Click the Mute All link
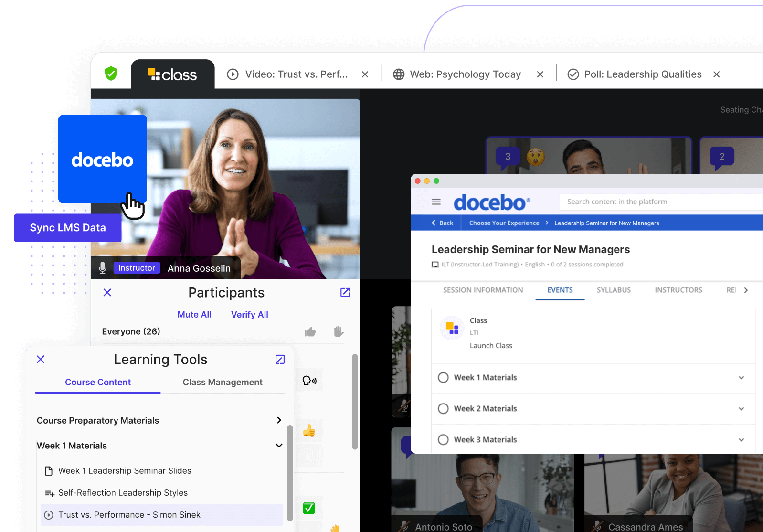This screenshot has height=532, width=763. coord(194,314)
